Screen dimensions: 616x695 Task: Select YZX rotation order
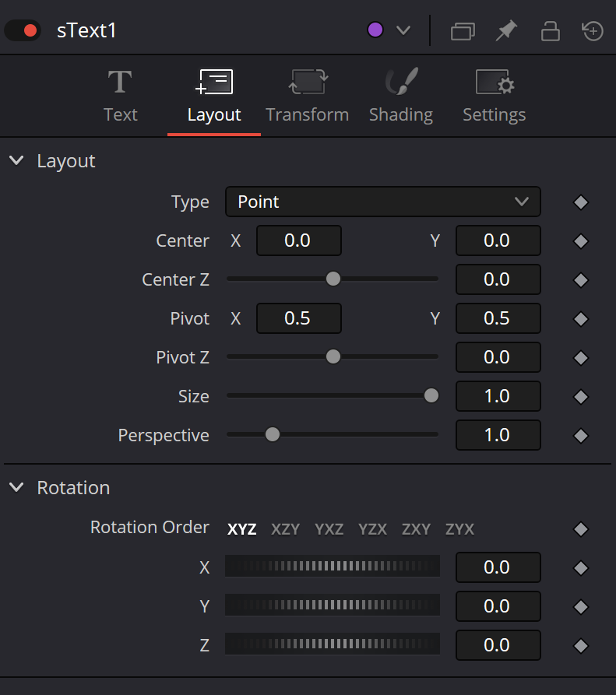[x=372, y=529]
